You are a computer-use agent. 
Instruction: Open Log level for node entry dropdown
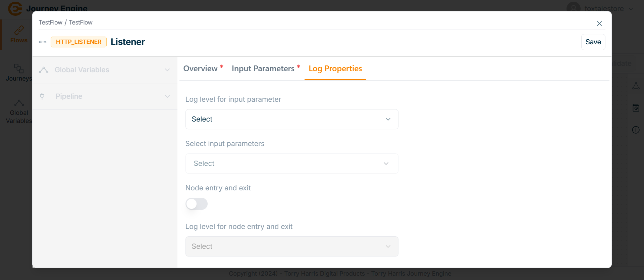pos(291,246)
